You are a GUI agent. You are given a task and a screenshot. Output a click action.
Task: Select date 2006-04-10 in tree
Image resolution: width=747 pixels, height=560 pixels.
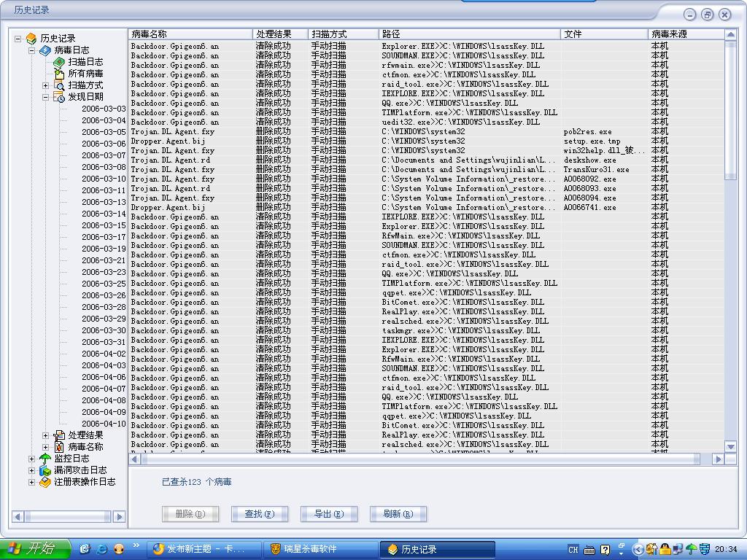[x=104, y=424]
